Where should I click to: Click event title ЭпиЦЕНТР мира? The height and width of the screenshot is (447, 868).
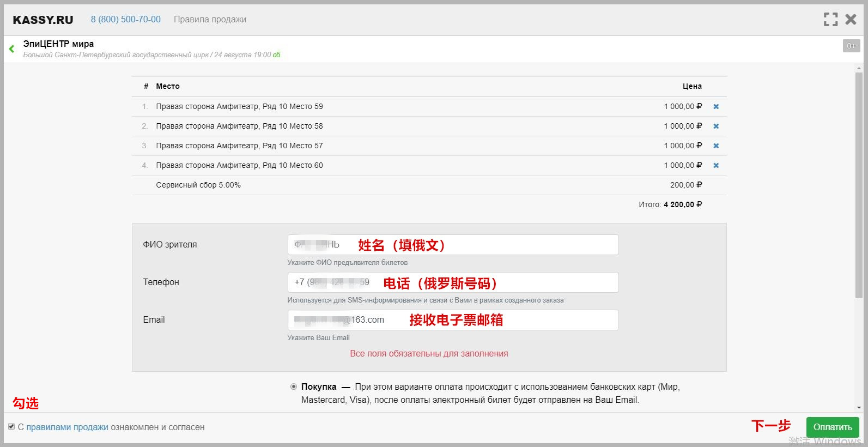point(58,44)
